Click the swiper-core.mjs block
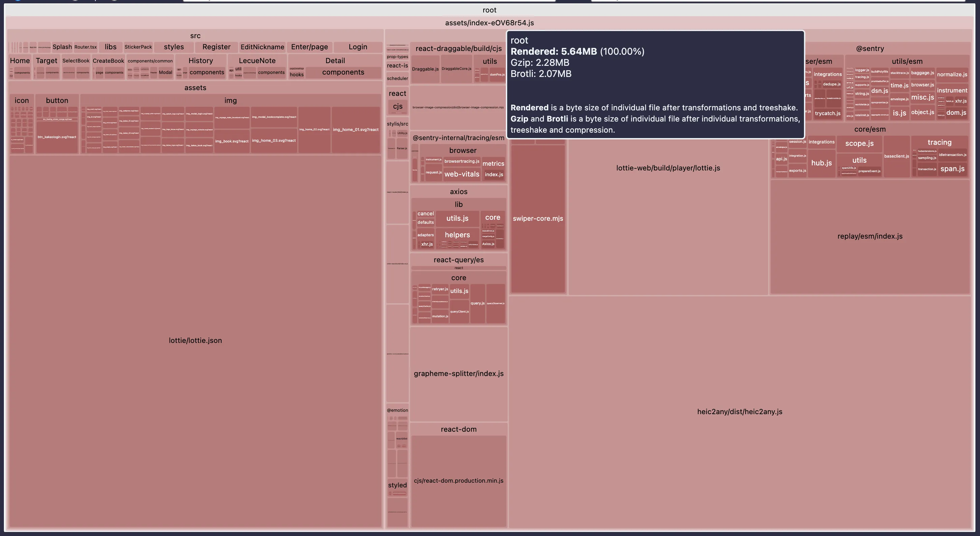980x536 pixels. pos(538,218)
